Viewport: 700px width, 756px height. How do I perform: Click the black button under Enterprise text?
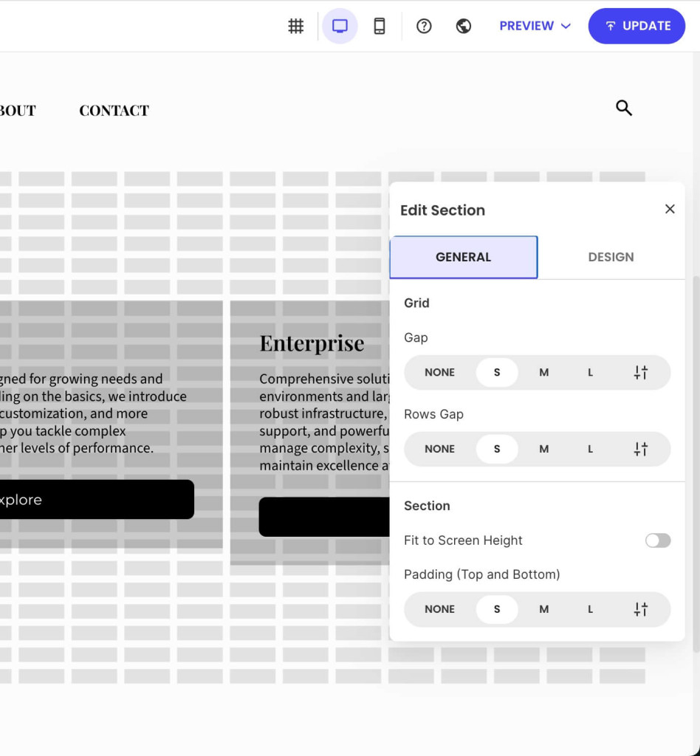(x=324, y=517)
